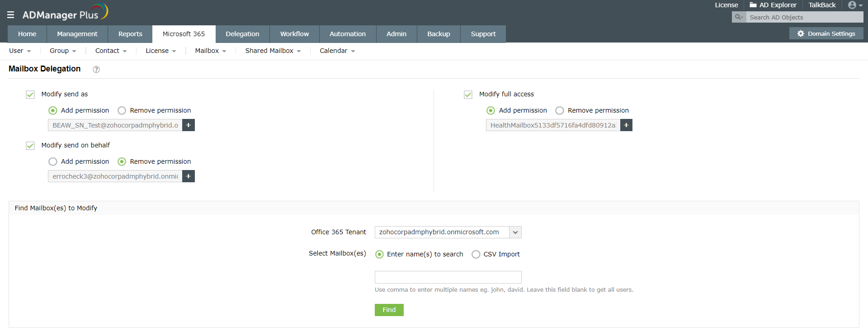Switch to the Workflow tab
The width and height of the screenshot is (868, 336).
point(294,34)
